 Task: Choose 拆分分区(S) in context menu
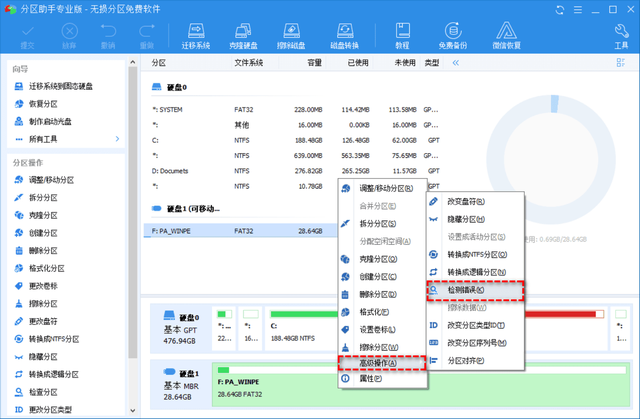[382, 224]
